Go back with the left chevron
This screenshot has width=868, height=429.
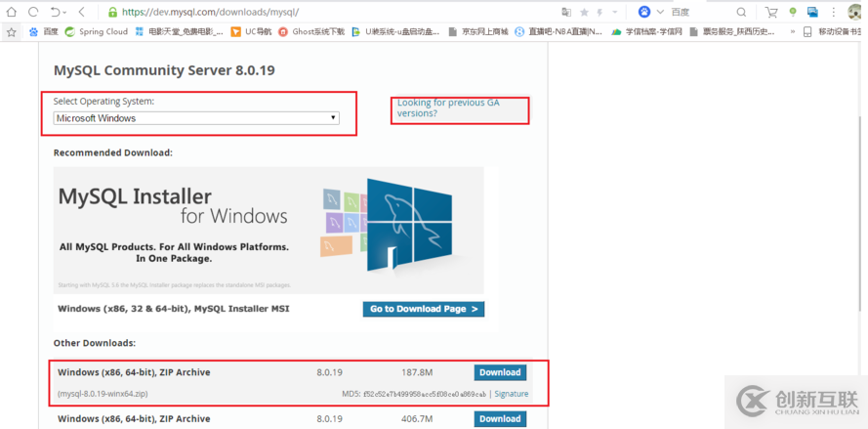tap(81, 12)
